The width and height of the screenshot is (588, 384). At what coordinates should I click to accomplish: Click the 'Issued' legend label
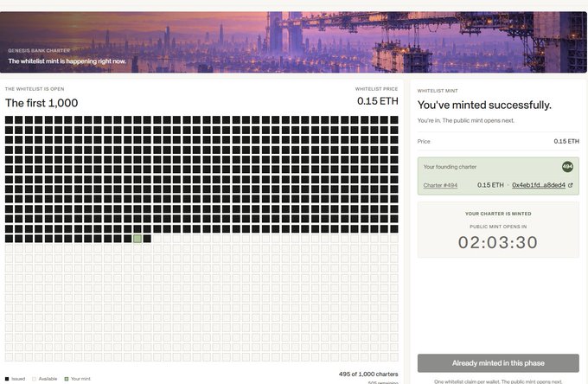[18, 379]
